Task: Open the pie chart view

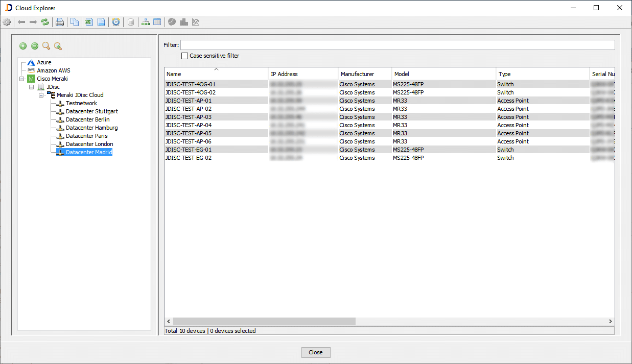Action: [172, 22]
